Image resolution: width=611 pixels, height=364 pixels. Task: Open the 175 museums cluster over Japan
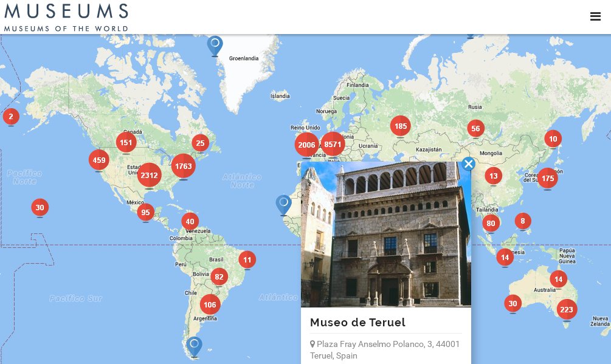click(x=547, y=178)
